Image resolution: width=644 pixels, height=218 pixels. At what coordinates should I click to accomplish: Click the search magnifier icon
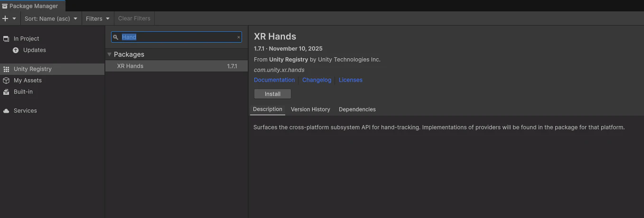115,37
